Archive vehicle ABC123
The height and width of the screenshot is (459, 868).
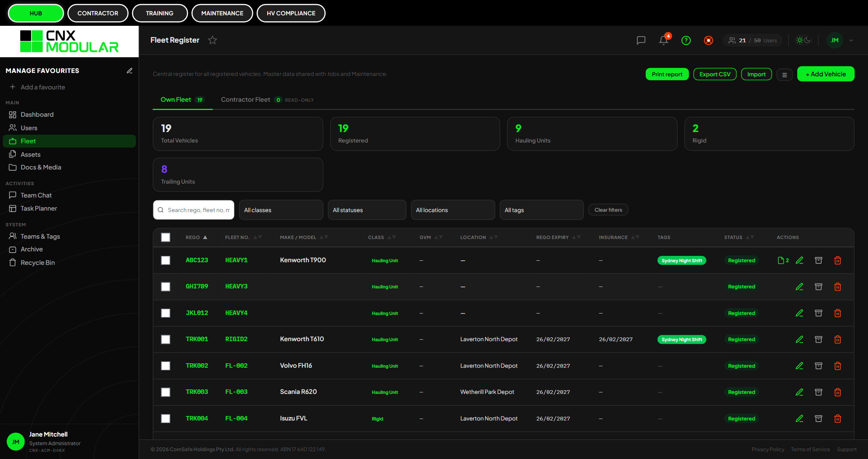[x=819, y=260]
